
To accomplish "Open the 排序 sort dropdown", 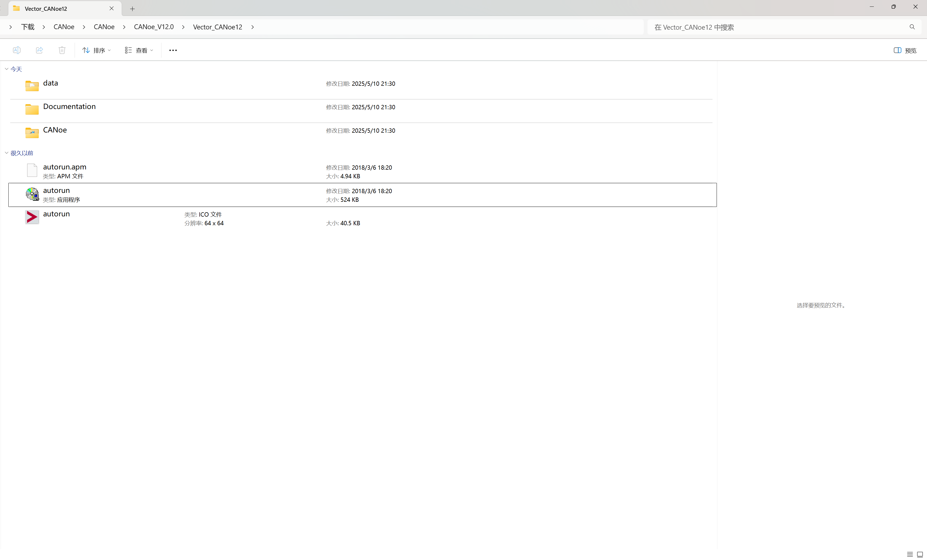I will coord(97,50).
